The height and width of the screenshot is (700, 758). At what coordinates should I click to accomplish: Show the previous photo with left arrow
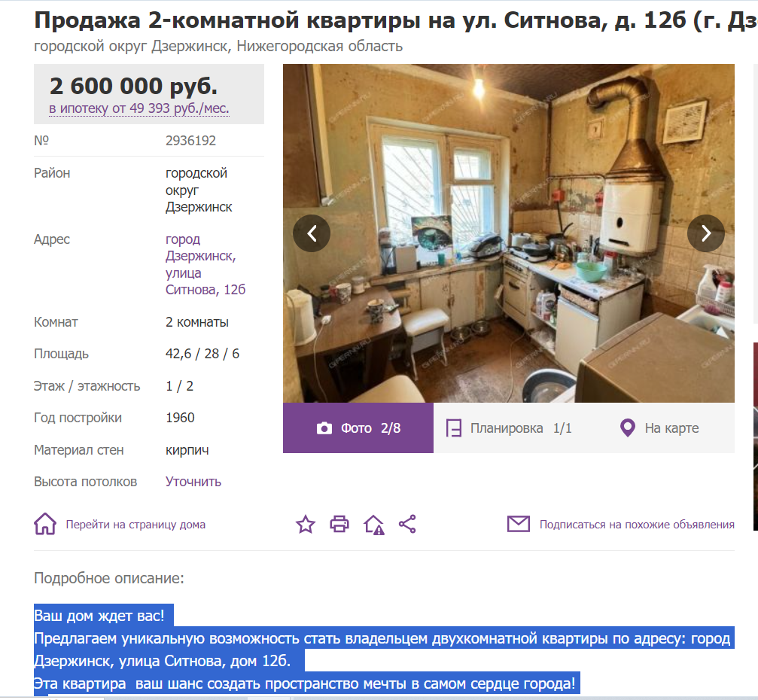(x=312, y=233)
